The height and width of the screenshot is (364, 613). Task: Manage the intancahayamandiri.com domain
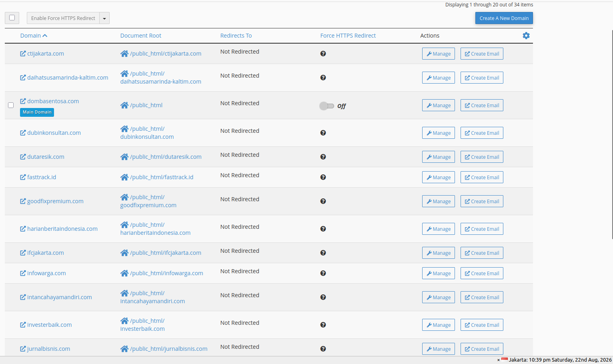tap(439, 297)
